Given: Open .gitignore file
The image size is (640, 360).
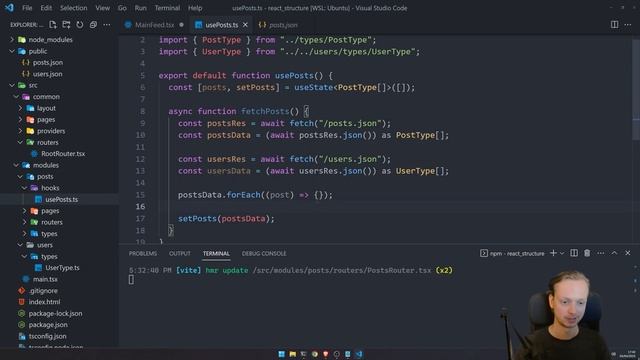Looking at the screenshot, I should (43, 291).
